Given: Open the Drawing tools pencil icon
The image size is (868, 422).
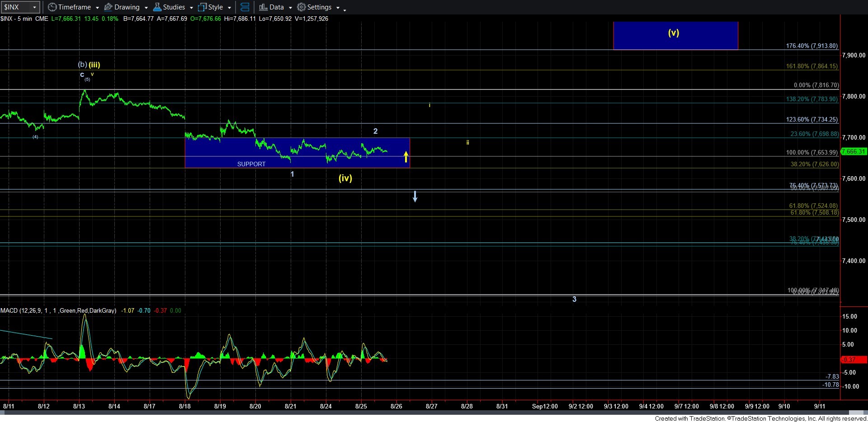Looking at the screenshot, I should pos(108,7).
